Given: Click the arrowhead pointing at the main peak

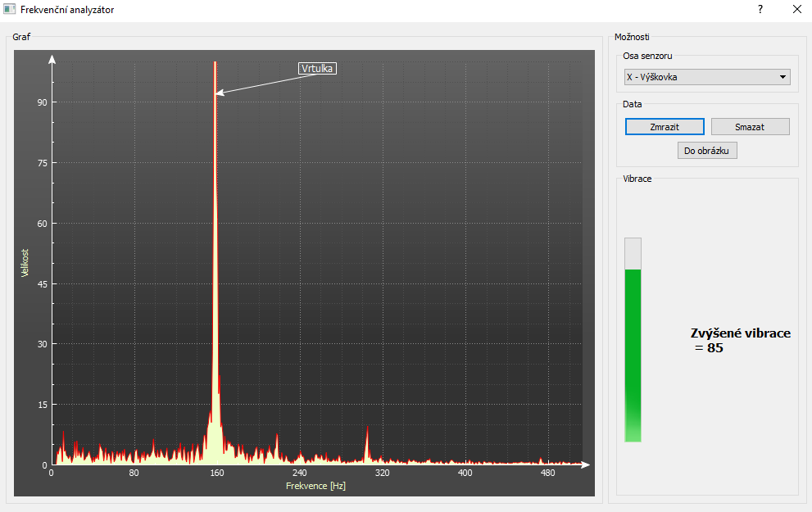Looking at the screenshot, I should pos(220,93).
